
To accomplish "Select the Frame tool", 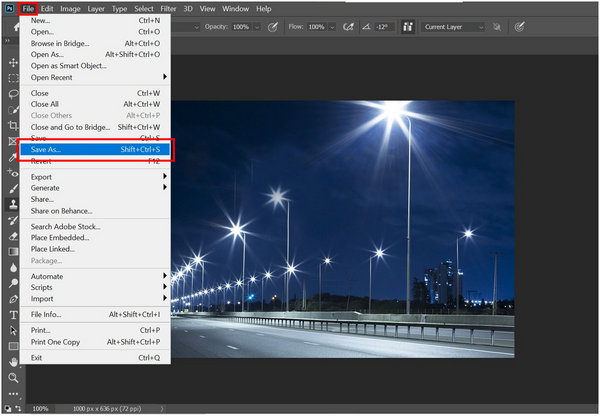I will pyautogui.click(x=13, y=141).
